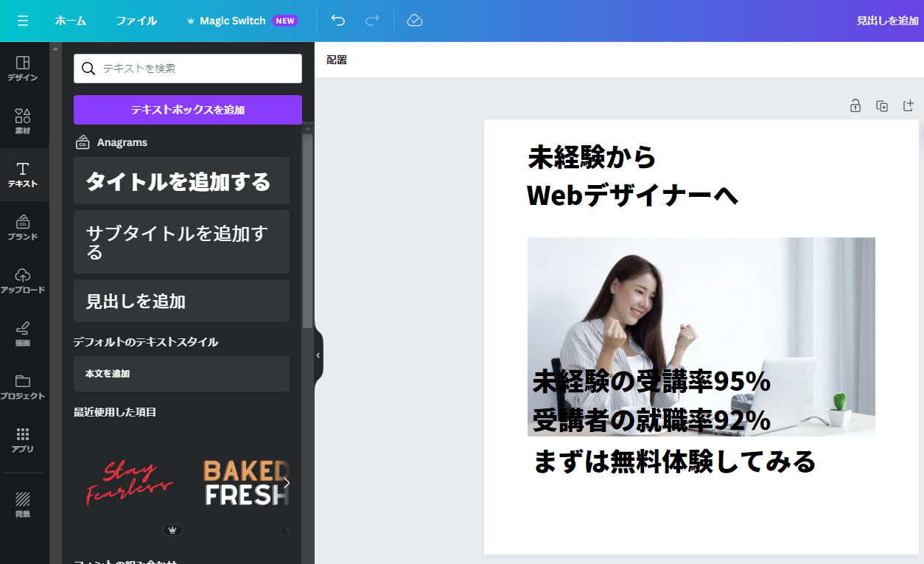Click the テキストを検索 search field
Viewport: 924px width, 564px height.
pos(197,69)
